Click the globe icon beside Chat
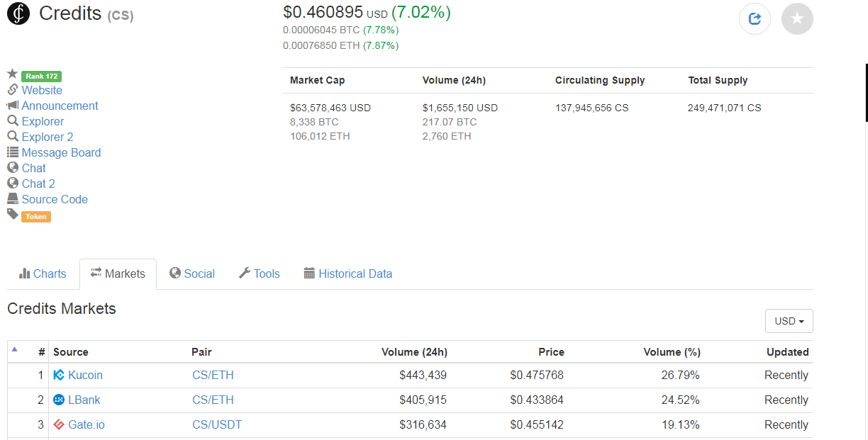Screen dimensions: 868x440 [x=12, y=168]
